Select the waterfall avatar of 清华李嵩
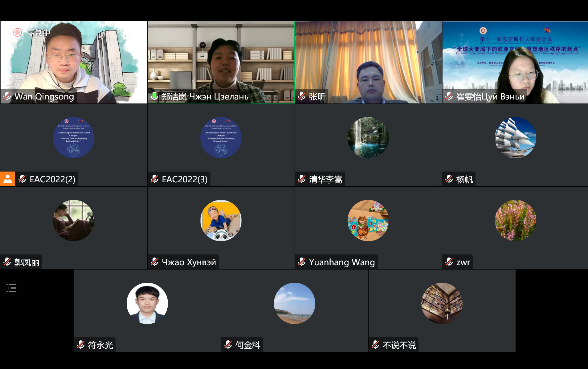588x369 pixels. pyautogui.click(x=368, y=138)
